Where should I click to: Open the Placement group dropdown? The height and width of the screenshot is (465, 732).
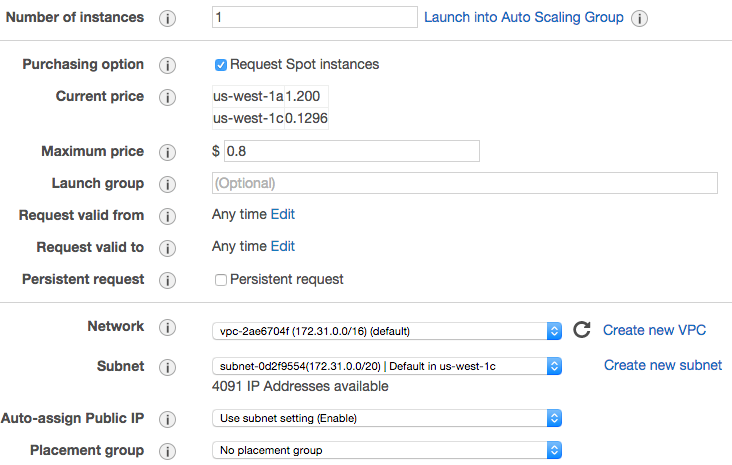click(x=387, y=450)
